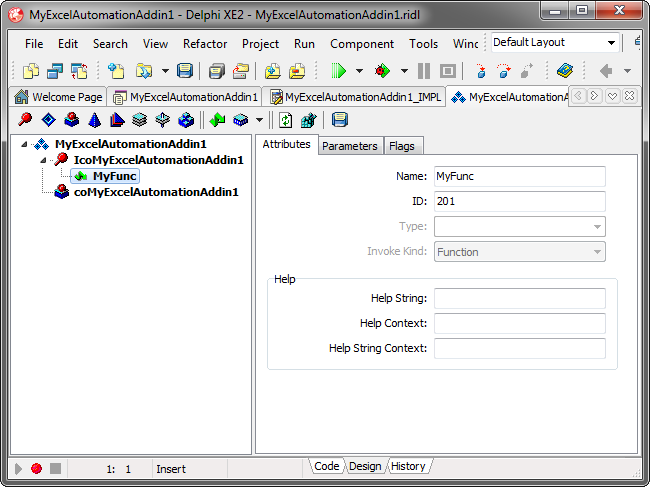Click the Toggle Form/Unit icon
This screenshot has height=487, width=650.
79,71
